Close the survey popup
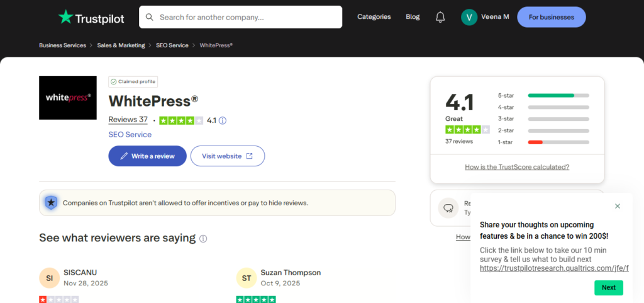 pos(618,206)
